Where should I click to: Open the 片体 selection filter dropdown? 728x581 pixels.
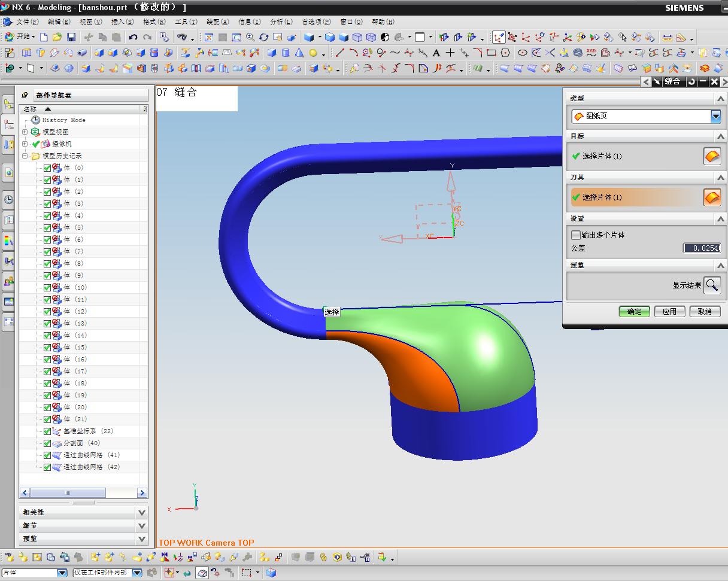pyautogui.click(x=62, y=573)
